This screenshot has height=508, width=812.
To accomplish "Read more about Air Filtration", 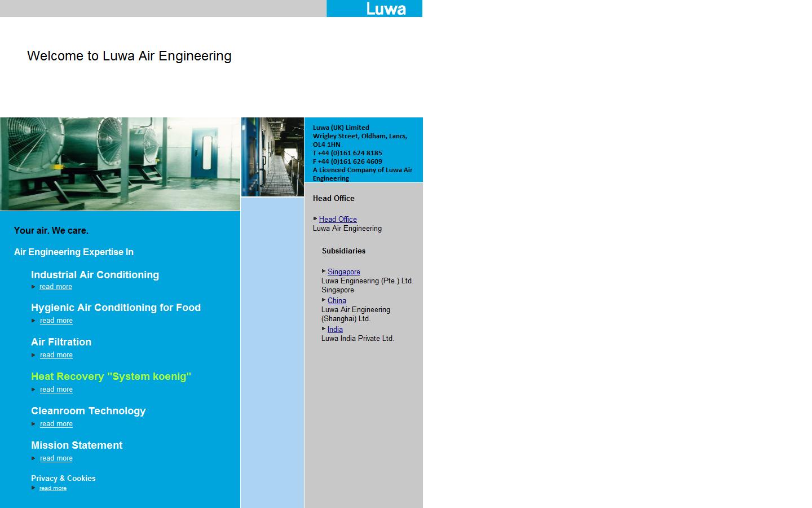I will [x=56, y=355].
